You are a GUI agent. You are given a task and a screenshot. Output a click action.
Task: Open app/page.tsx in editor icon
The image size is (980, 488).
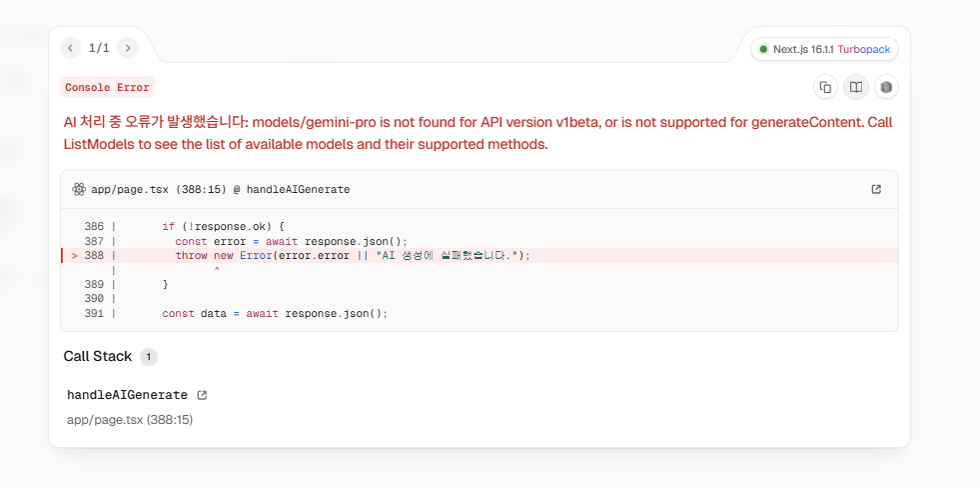pos(876,189)
